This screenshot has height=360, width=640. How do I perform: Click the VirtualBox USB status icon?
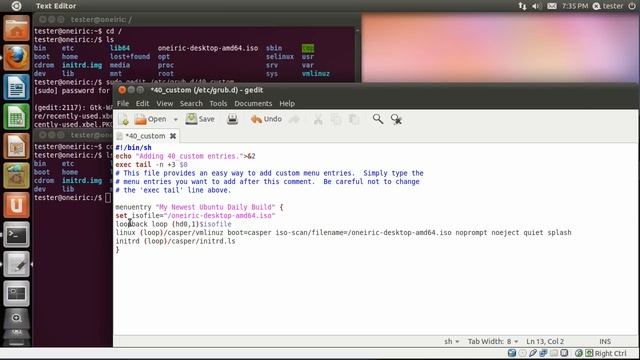(533, 353)
